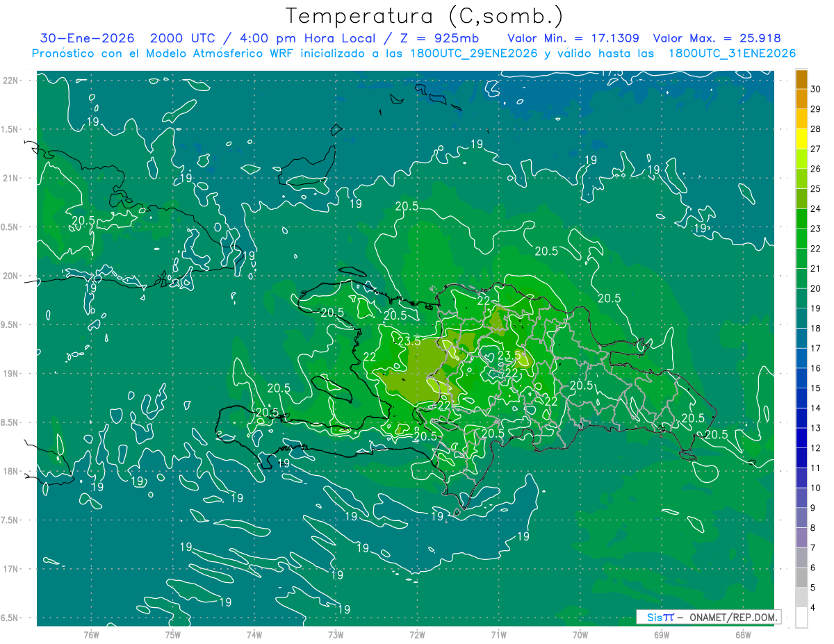Click the 17.5 contour label at map top
834x644 pixels.
coord(612,73)
